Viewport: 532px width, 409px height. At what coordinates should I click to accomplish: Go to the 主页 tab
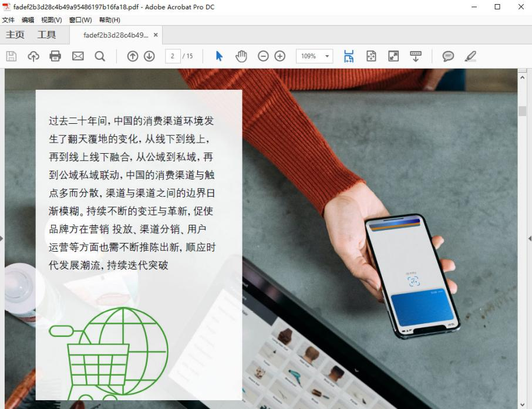(15, 35)
